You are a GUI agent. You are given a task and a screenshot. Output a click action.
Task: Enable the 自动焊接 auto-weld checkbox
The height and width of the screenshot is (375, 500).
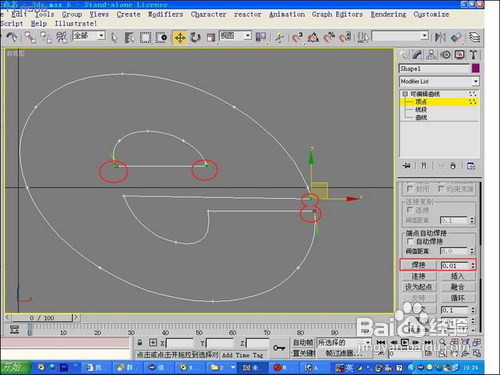point(410,241)
